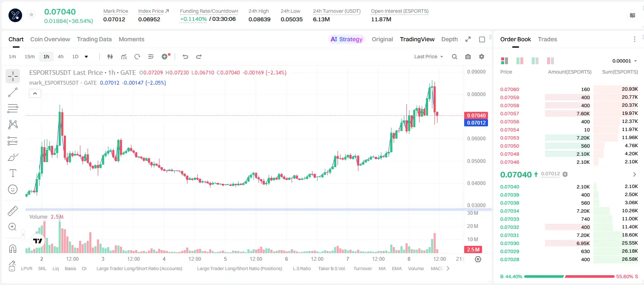Switch to the Trades tab
644x285 pixels.
(x=548, y=39)
